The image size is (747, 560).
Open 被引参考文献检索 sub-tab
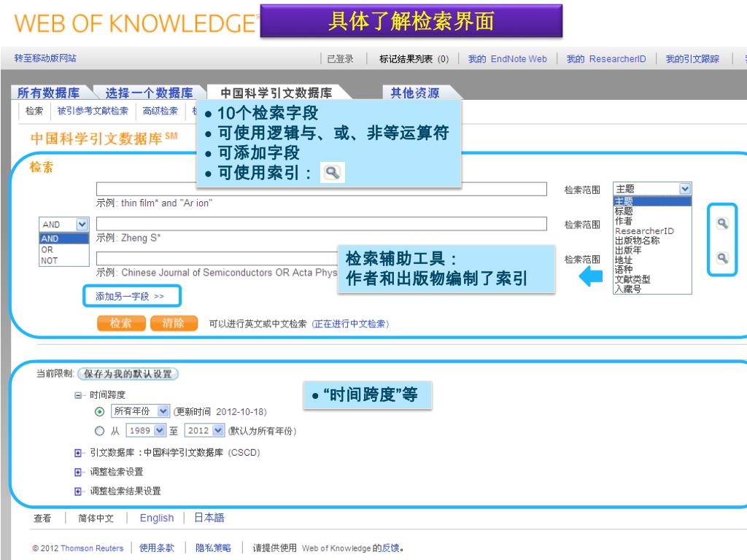(93, 111)
